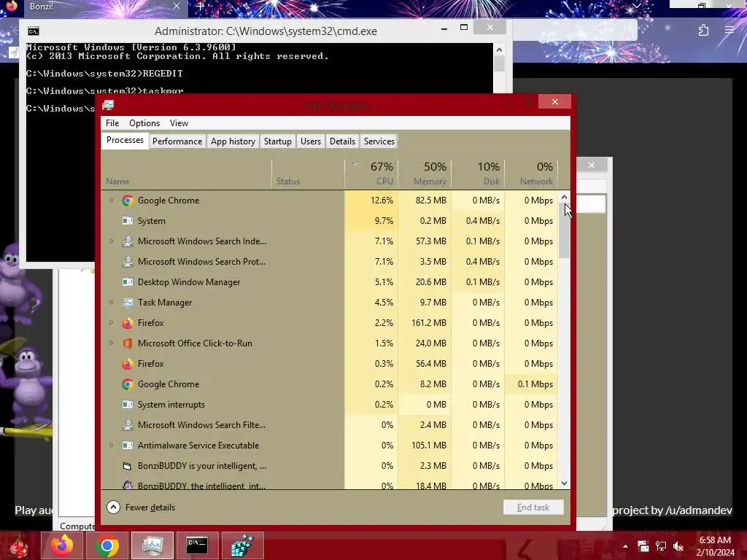Click the Microsoft Windows Search Filter icon

[127, 425]
